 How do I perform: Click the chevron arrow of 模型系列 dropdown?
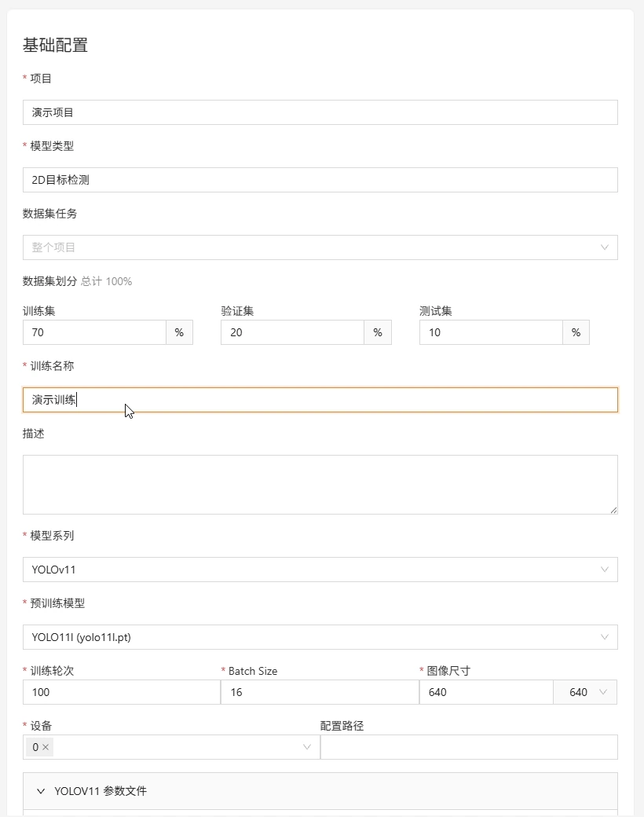605,570
